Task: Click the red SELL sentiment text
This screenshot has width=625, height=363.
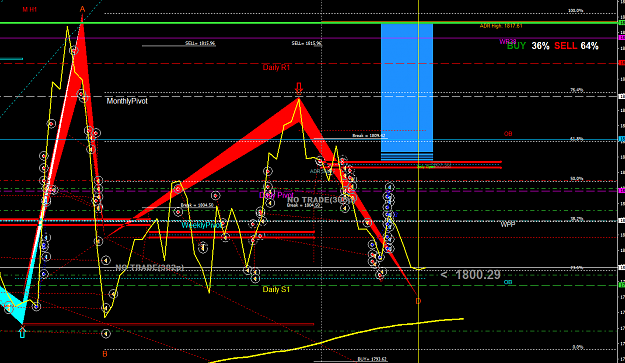Action: 565,46
